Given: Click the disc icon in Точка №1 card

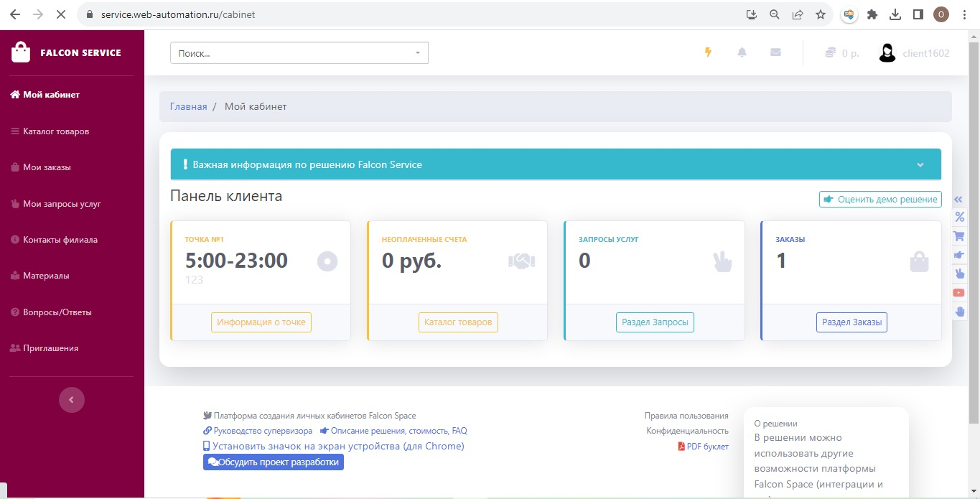Looking at the screenshot, I should coord(327,262).
